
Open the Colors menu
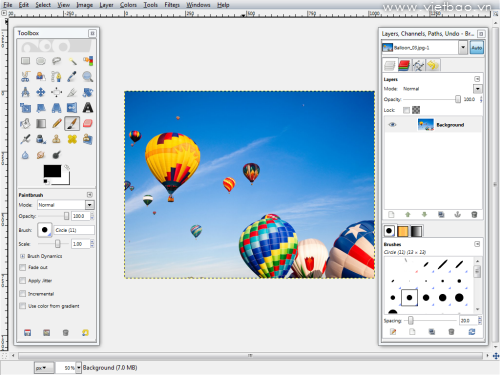coord(128,5)
